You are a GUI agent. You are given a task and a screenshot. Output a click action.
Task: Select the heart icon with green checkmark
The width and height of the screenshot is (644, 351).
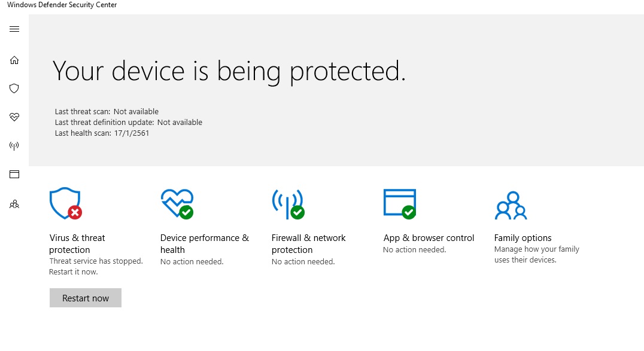[177, 203]
